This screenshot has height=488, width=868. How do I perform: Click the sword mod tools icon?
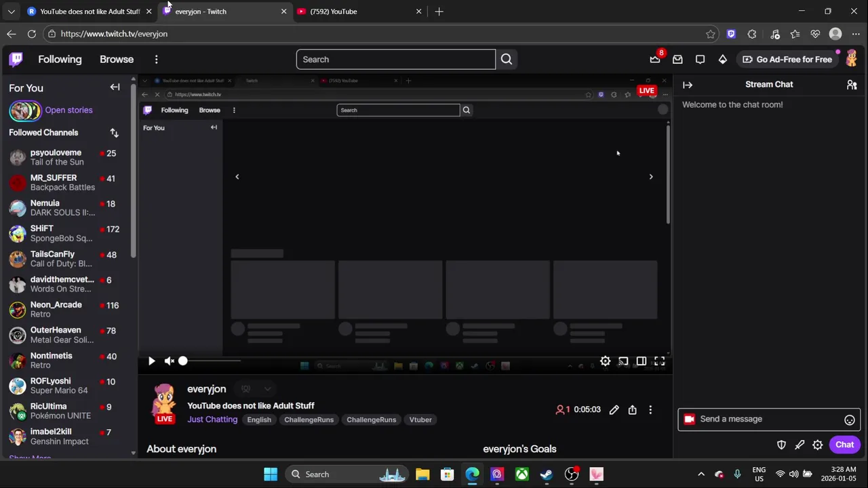pos(800,445)
